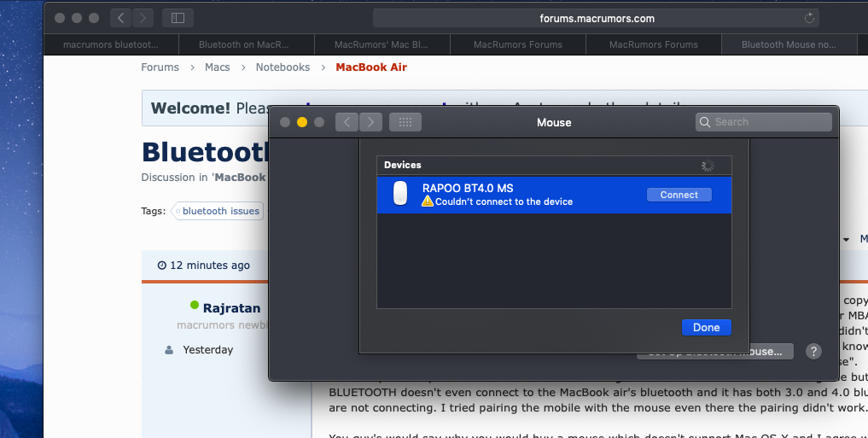Focus the forums.macrumors.com address bar
The image size is (868, 438).
point(597,18)
